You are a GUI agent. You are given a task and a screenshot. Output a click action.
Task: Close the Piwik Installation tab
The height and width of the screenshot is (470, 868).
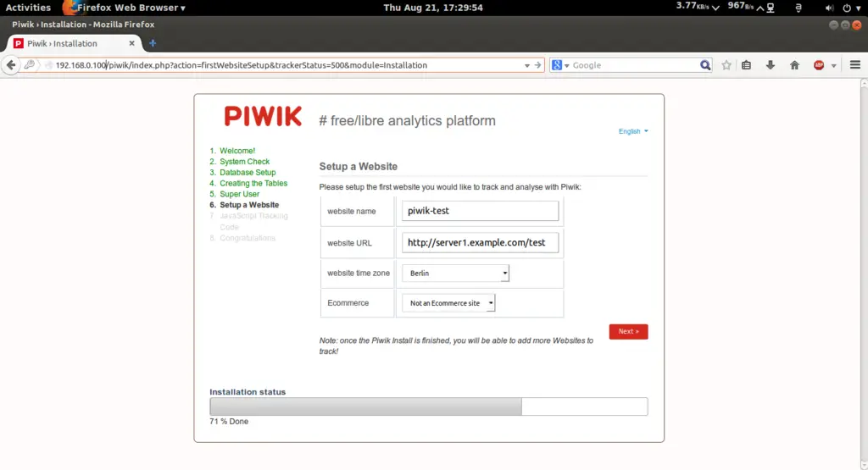coord(131,43)
